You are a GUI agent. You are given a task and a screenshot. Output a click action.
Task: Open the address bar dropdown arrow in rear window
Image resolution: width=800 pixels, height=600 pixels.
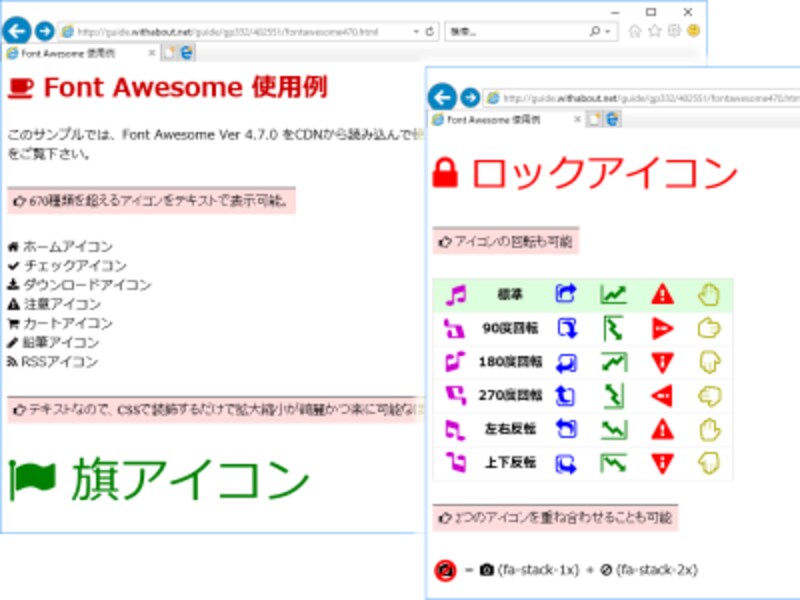[x=416, y=32]
